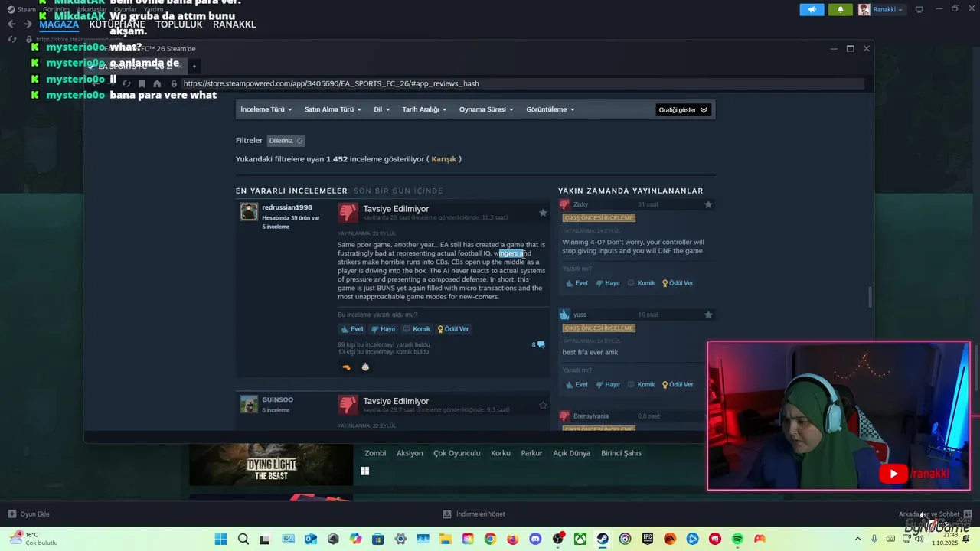
Task: Give Ödül Ver to yuss's review
Action: pyautogui.click(x=678, y=385)
